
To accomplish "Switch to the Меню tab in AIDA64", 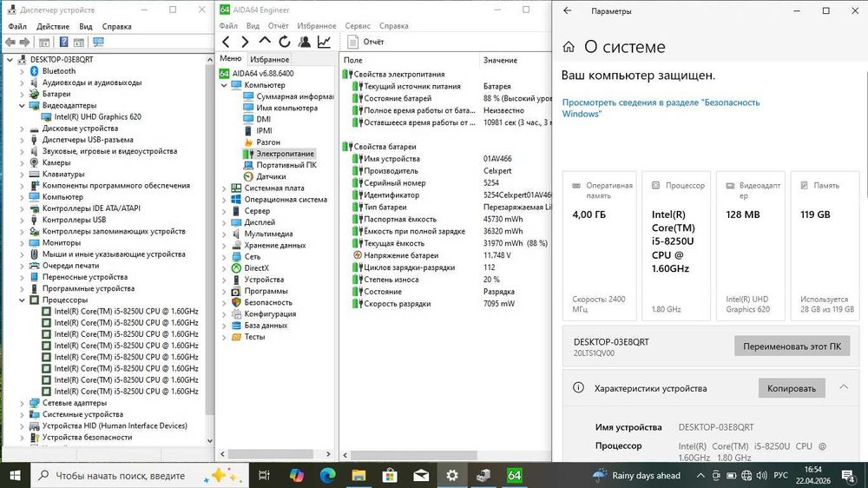I will click(230, 59).
